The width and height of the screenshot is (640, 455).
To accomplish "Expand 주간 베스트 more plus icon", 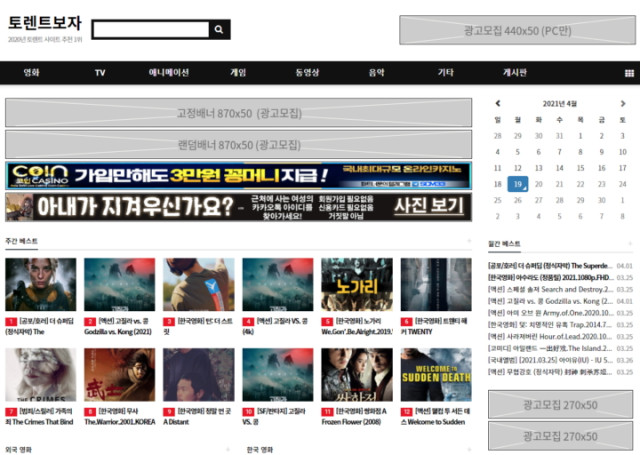I will 469,241.
